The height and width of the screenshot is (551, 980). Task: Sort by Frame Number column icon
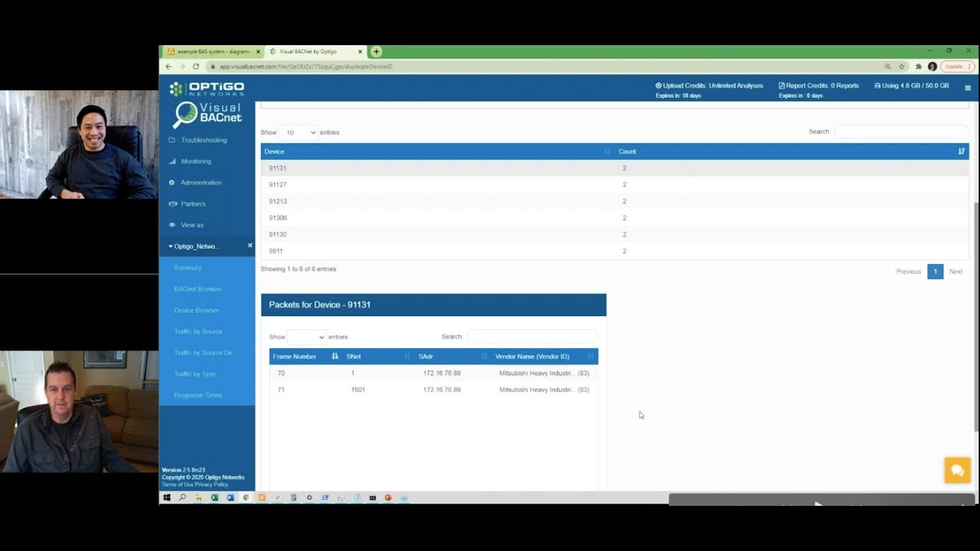(335, 357)
